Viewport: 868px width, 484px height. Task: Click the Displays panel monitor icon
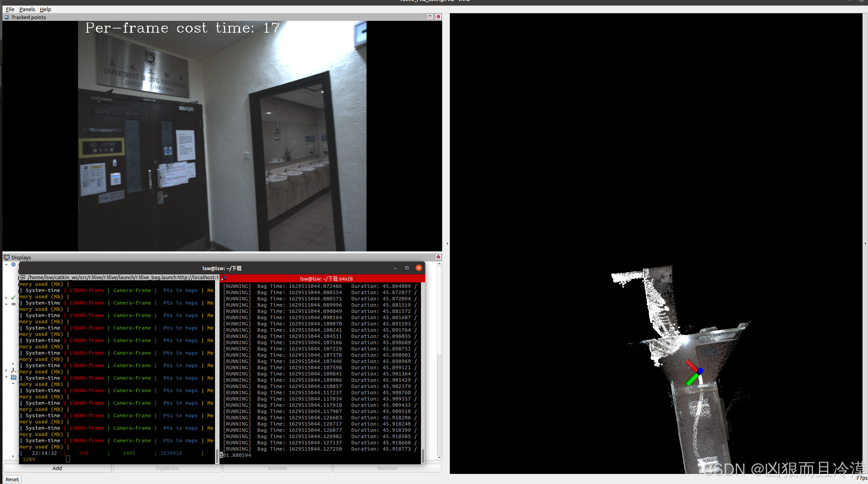click(7, 257)
